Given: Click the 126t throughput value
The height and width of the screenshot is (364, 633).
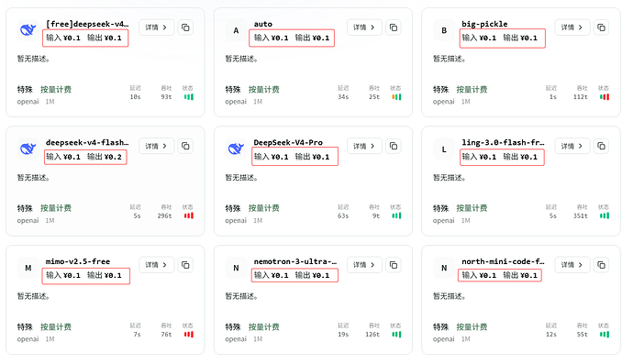Looking at the screenshot, I should click(x=372, y=335).
